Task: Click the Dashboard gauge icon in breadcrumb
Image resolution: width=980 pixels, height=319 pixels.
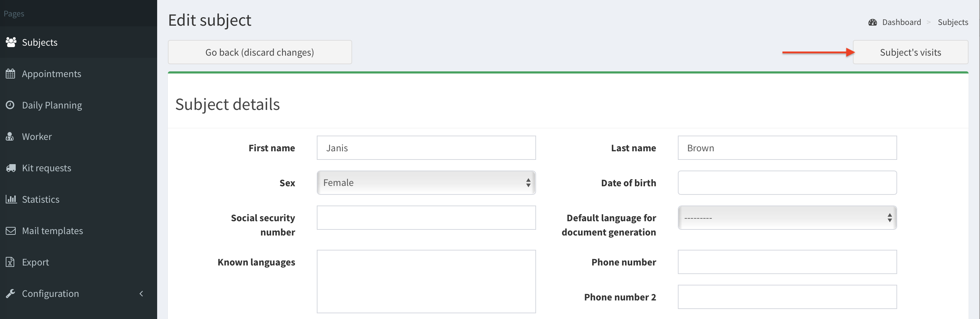Action: coord(872,22)
